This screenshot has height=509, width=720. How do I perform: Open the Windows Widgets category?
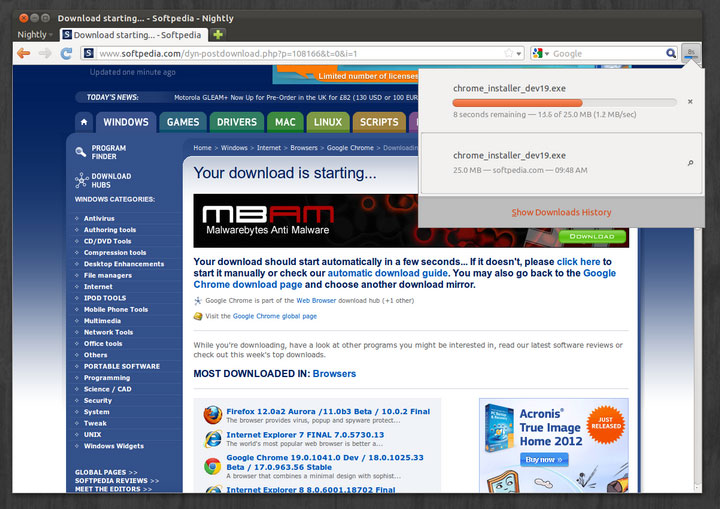tap(113, 446)
